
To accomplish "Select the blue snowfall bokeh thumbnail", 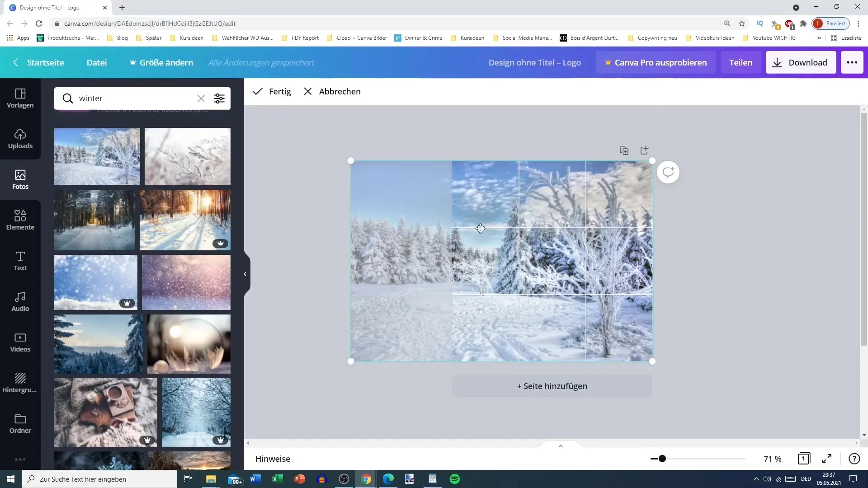I will click(96, 282).
